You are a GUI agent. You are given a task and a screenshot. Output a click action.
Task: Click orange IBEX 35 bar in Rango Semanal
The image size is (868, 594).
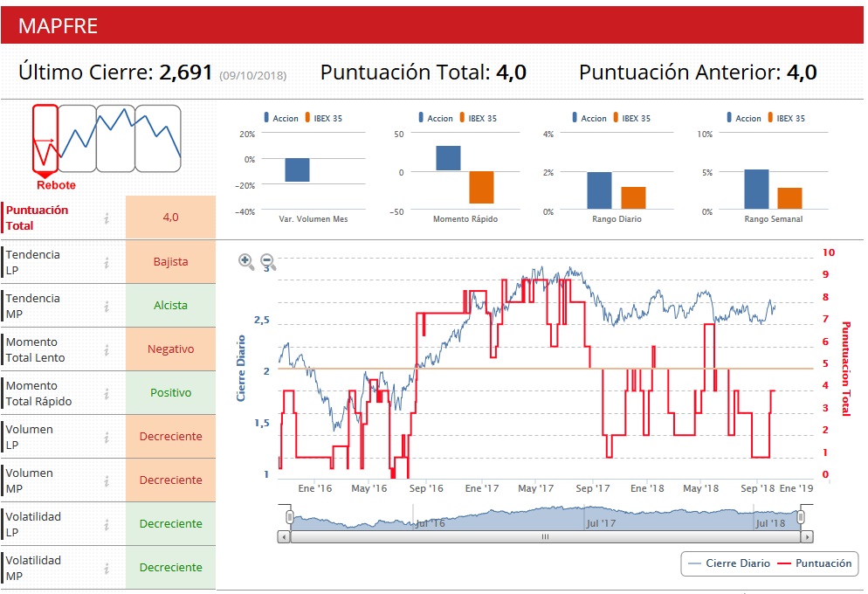pyautogui.click(x=790, y=198)
